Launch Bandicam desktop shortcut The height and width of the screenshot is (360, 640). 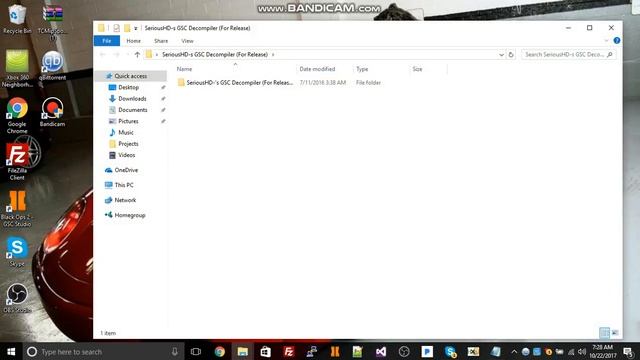point(52,112)
